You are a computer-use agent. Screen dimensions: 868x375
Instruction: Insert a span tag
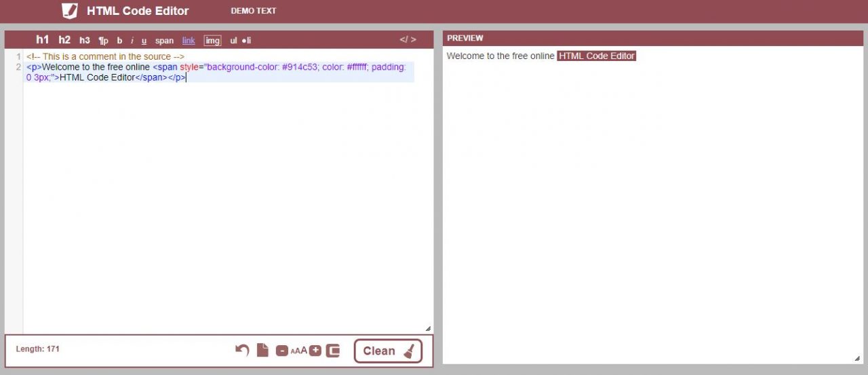tap(164, 41)
